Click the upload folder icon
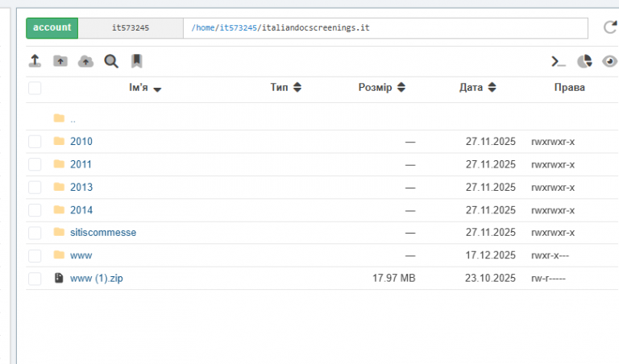Viewport: 619px width, 364px height. pyautogui.click(x=60, y=61)
